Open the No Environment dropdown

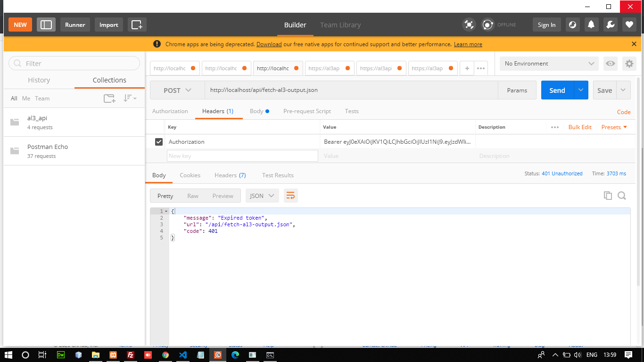coord(549,64)
